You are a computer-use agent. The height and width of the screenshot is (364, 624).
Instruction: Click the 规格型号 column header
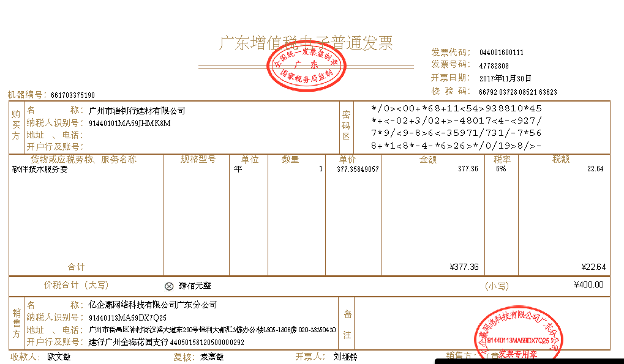(198, 159)
